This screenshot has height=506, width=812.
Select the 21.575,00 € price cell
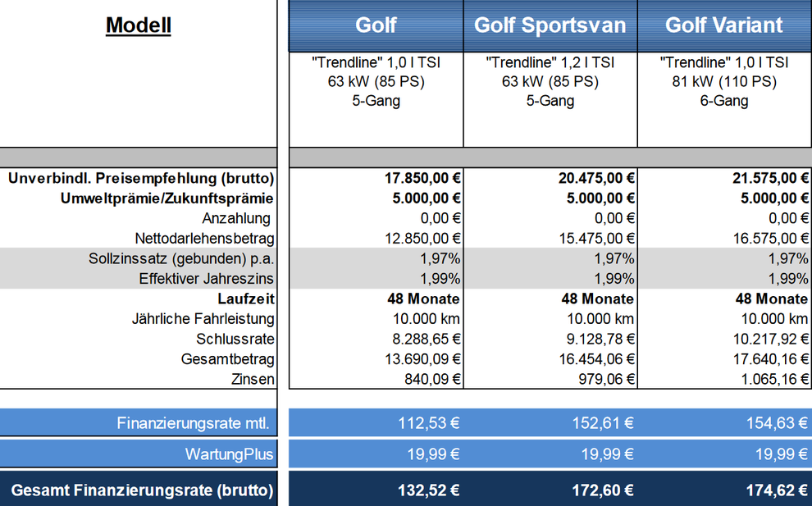pyautogui.click(x=770, y=178)
